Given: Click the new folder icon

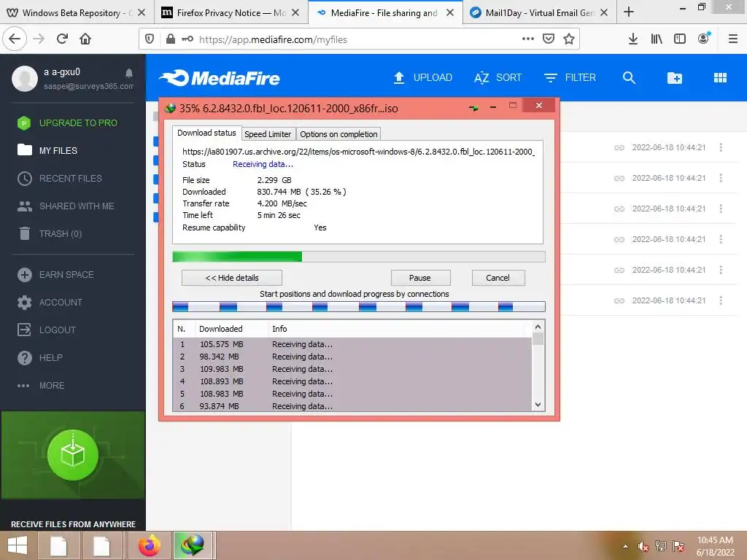Looking at the screenshot, I should tap(675, 77).
